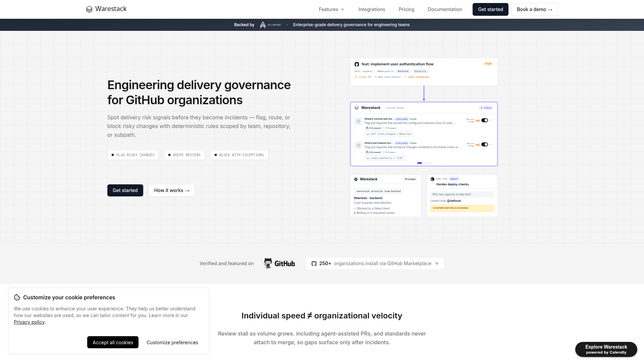
Task: Click the Pull request chip in the Detect scope rule
Action: 373,152
